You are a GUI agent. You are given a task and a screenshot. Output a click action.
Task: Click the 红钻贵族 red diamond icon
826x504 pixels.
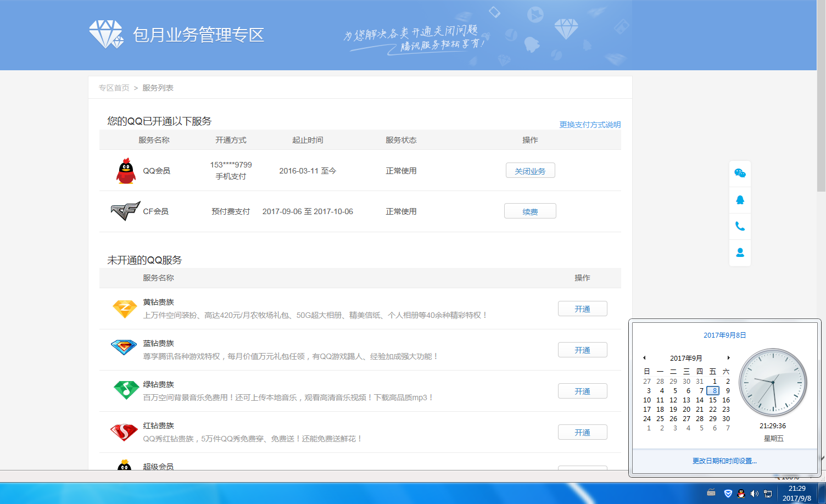point(124,432)
